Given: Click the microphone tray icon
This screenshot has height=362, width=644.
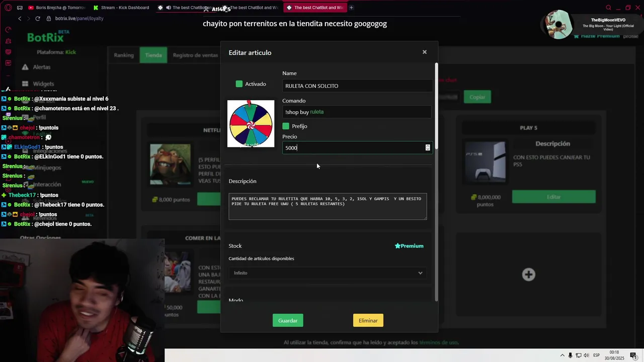Looking at the screenshot, I should coord(570,355).
